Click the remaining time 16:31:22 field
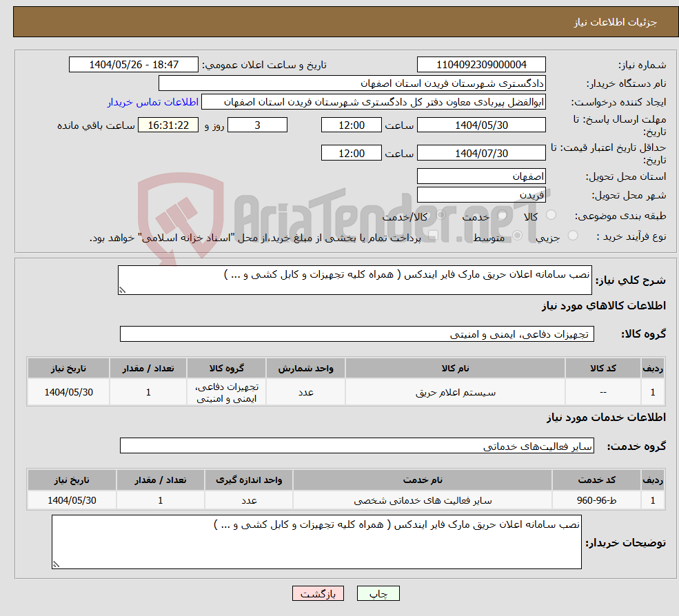The image size is (679, 616). pos(168,125)
